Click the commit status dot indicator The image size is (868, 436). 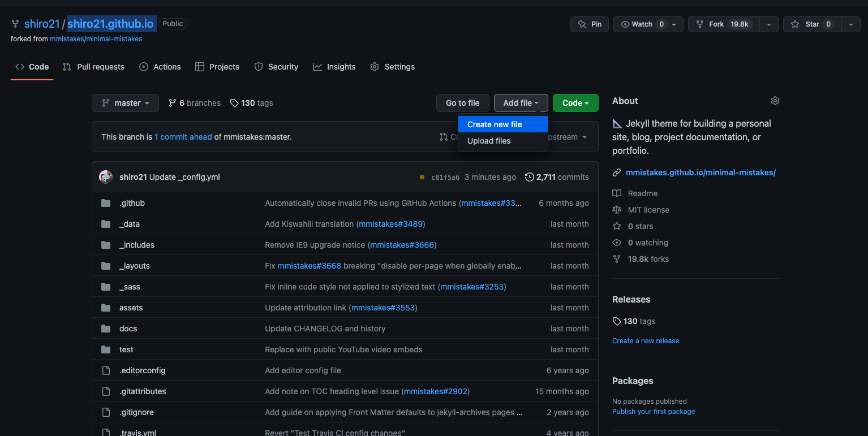[422, 177]
